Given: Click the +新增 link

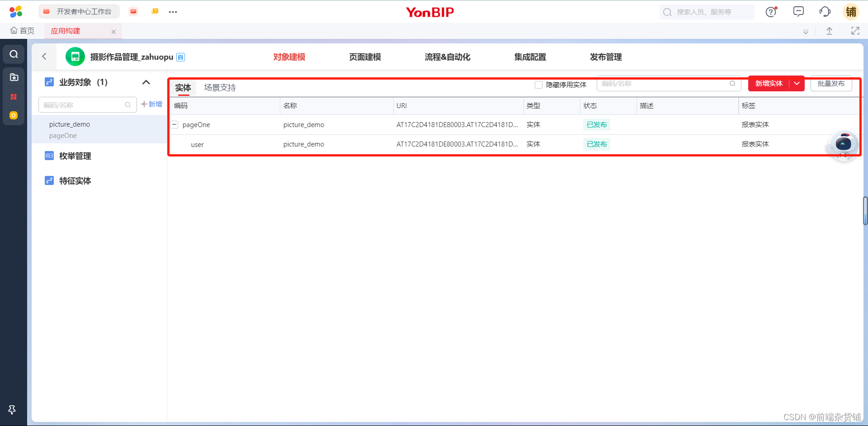Looking at the screenshot, I should point(151,104).
